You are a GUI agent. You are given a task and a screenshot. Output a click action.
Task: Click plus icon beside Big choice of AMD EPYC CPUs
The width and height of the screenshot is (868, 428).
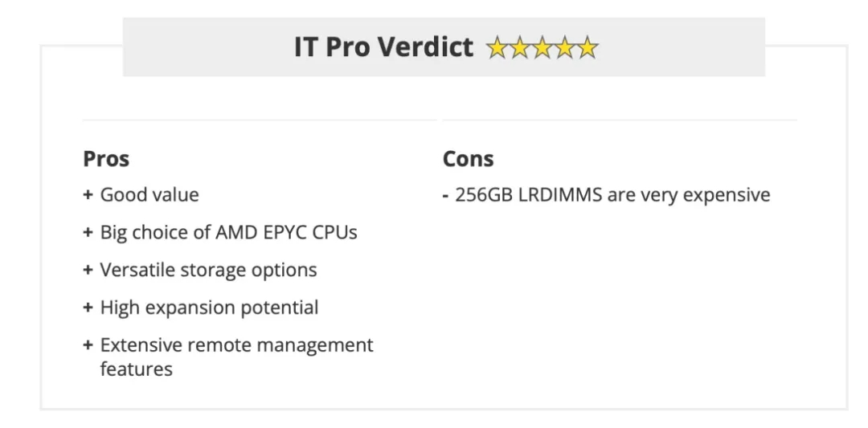(x=88, y=232)
